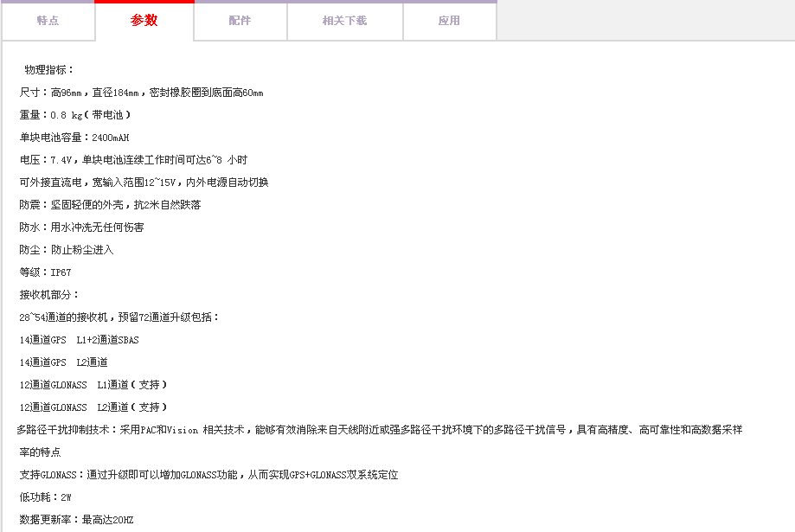
Task: Switch to the 配件 tab
Action: point(240,21)
